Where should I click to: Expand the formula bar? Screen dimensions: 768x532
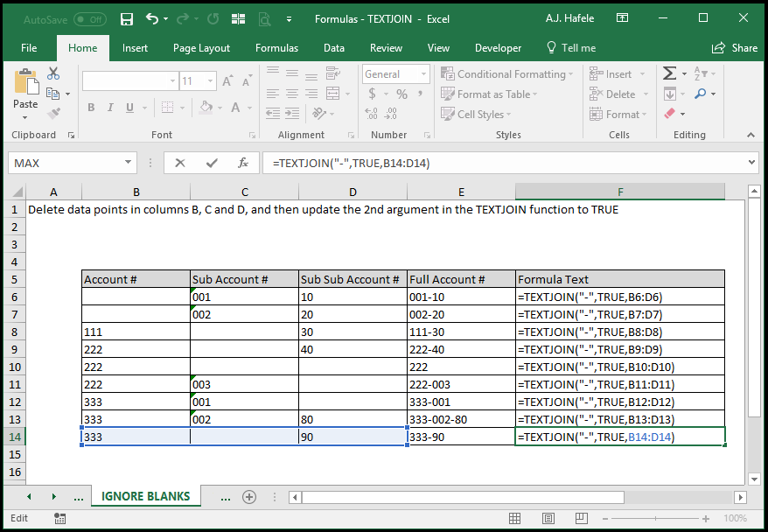[x=752, y=163]
